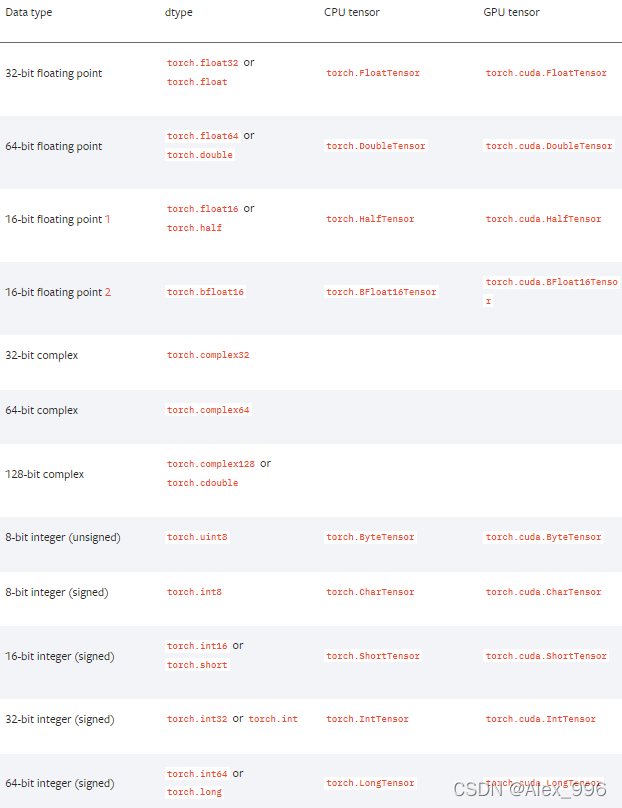622x808 pixels.
Task: Click torch.DoubleTensor in CPU column
Action: click(x=376, y=146)
